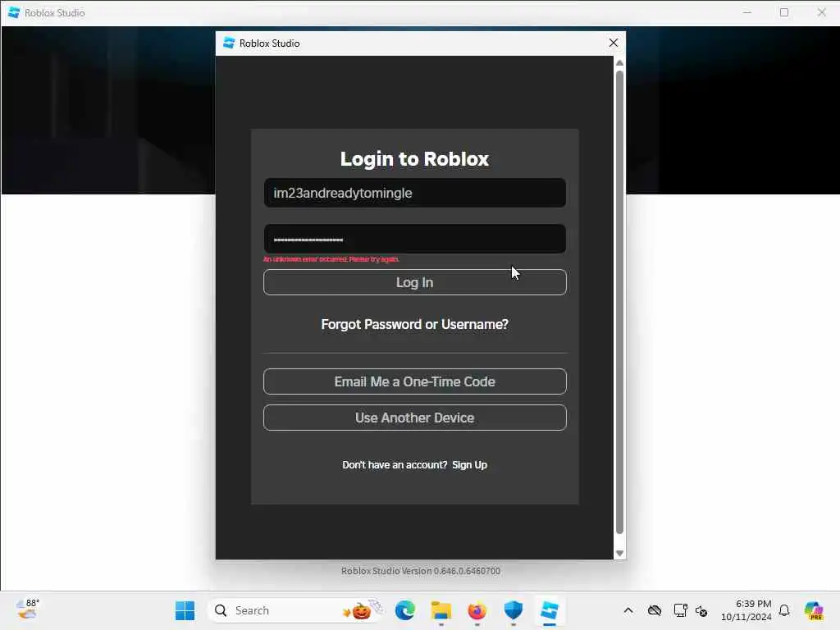This screenshot has width=840, height=630.
Task: Click the cloud sync tray icon
Action: [654, 610]
